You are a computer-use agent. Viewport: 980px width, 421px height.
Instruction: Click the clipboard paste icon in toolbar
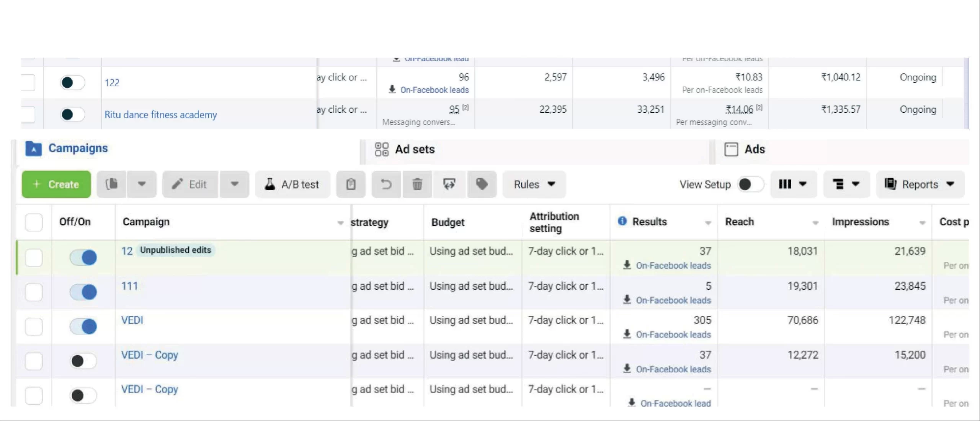tap(351, 184)
